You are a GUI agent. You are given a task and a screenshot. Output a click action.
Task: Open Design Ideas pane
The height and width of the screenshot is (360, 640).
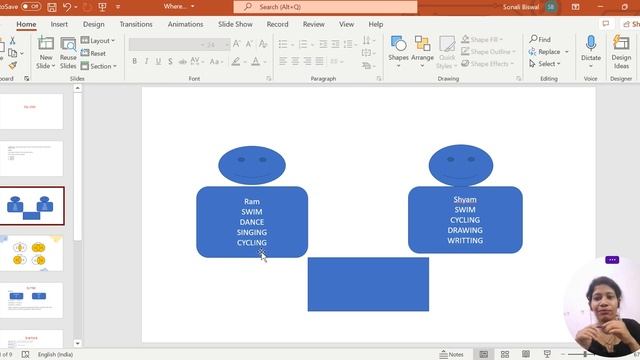[621, 52]
